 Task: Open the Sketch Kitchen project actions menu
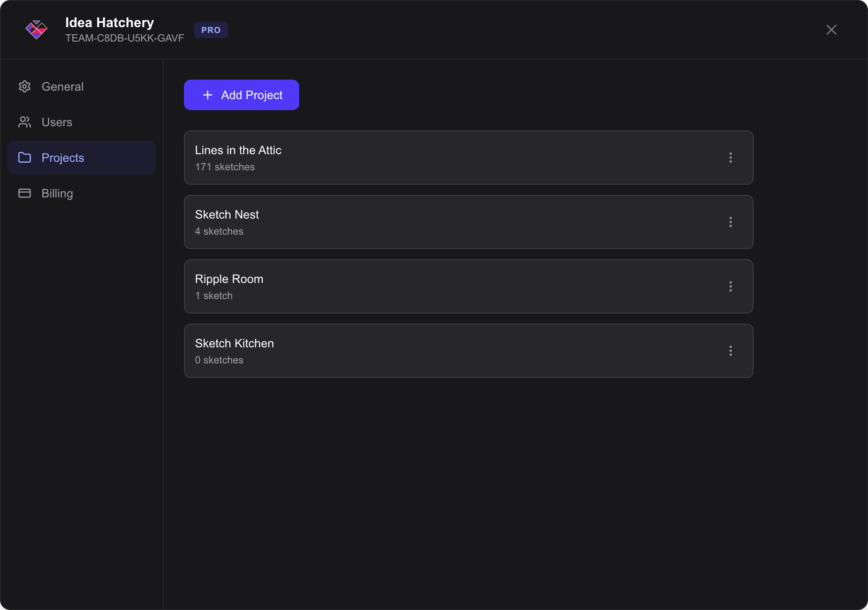(x=730, y=351)
